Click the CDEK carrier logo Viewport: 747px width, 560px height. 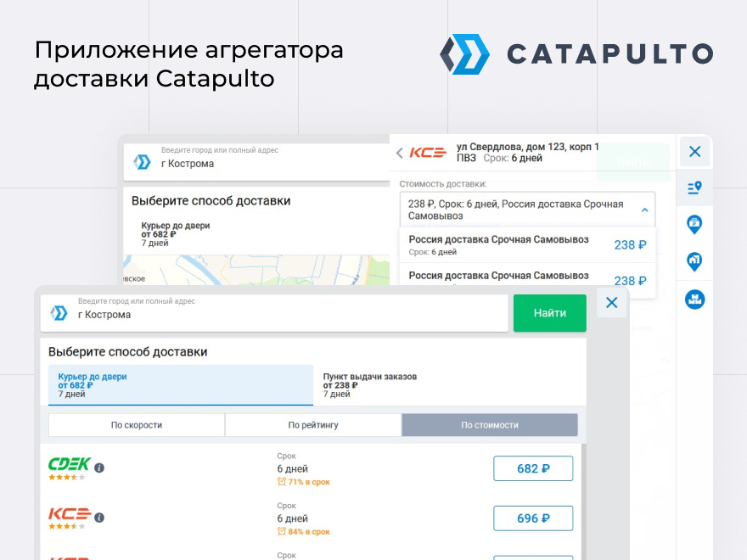pyautogui.click(x=70, y=464)
